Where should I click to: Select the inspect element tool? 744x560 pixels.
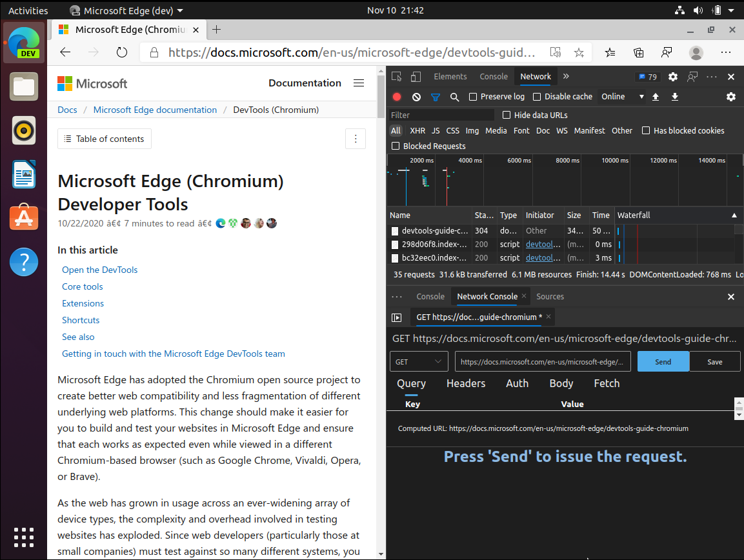tap(396, 75)
